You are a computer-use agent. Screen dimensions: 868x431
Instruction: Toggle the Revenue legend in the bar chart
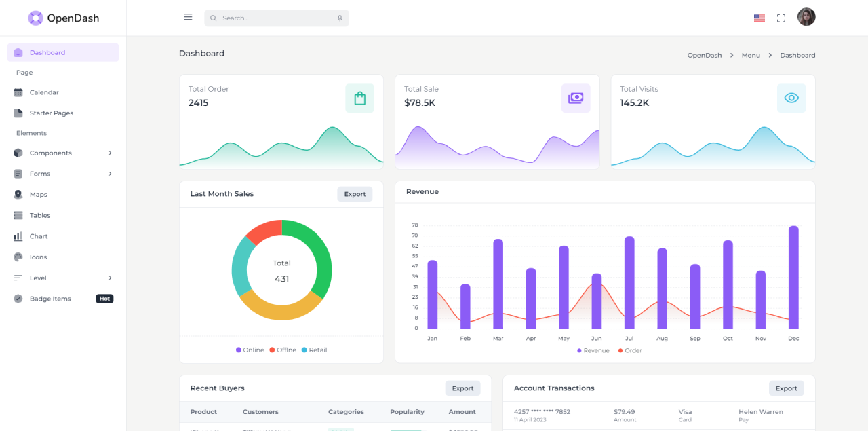tap(593, 350)
